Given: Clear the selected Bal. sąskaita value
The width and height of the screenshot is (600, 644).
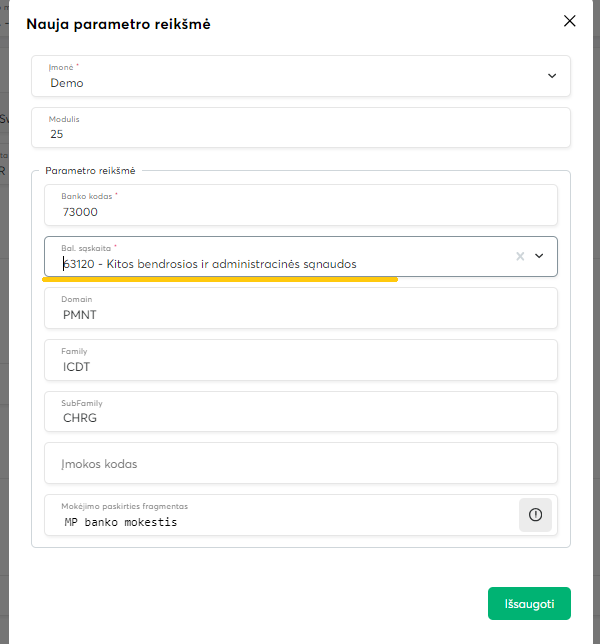Looking at the screenshot, I should pos(520,256).
